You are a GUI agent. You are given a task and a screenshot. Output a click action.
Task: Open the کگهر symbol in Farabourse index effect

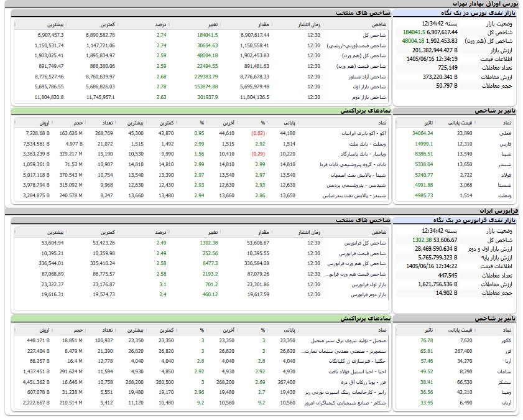(x=506, y=340)
